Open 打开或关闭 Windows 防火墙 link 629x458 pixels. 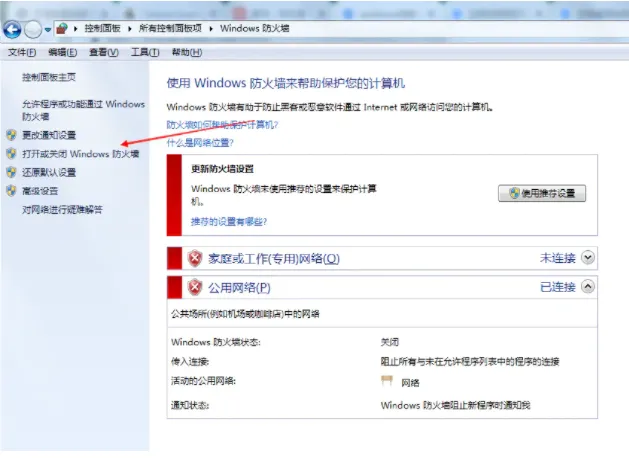tap(81, 154)
